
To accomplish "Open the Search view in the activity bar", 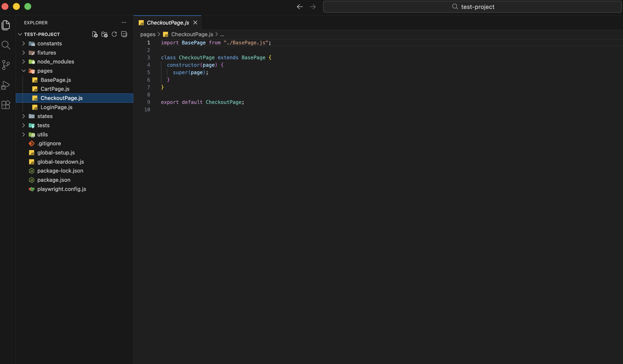I will pos(6,45).
